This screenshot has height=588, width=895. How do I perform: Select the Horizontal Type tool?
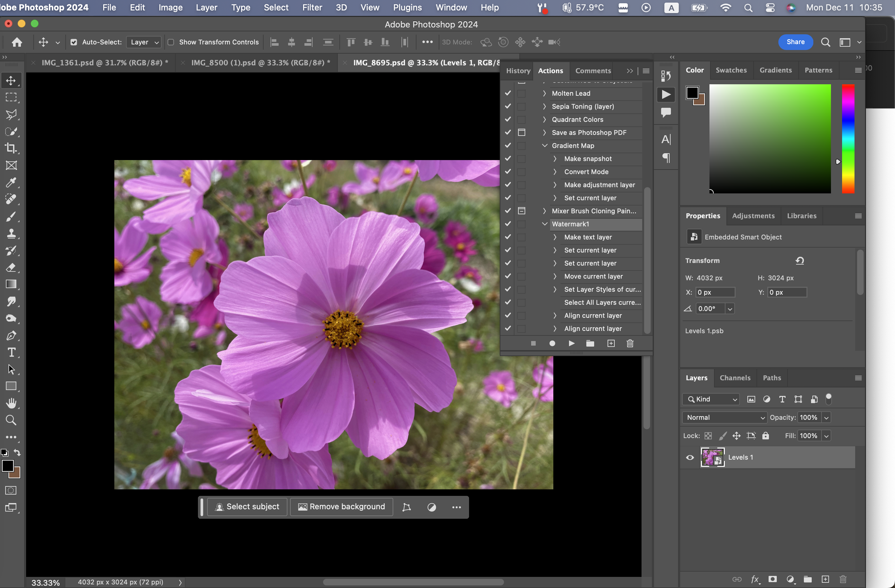click(x=11, y=352)
